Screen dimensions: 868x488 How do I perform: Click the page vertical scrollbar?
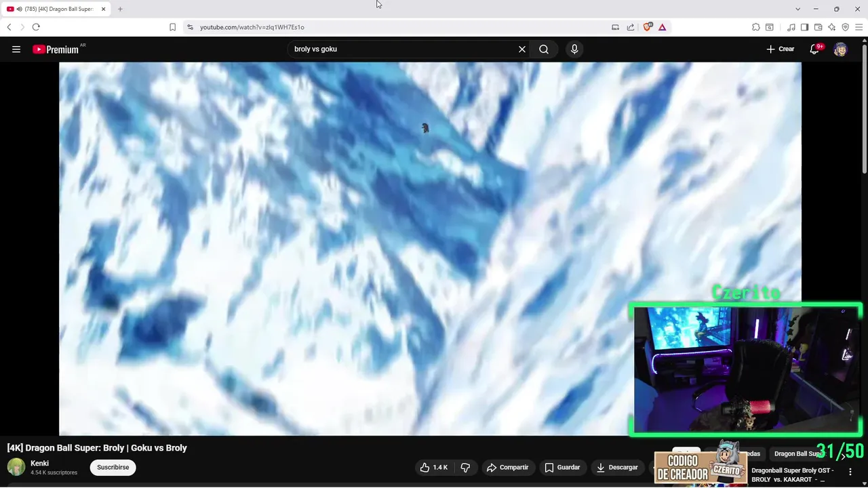865,108
